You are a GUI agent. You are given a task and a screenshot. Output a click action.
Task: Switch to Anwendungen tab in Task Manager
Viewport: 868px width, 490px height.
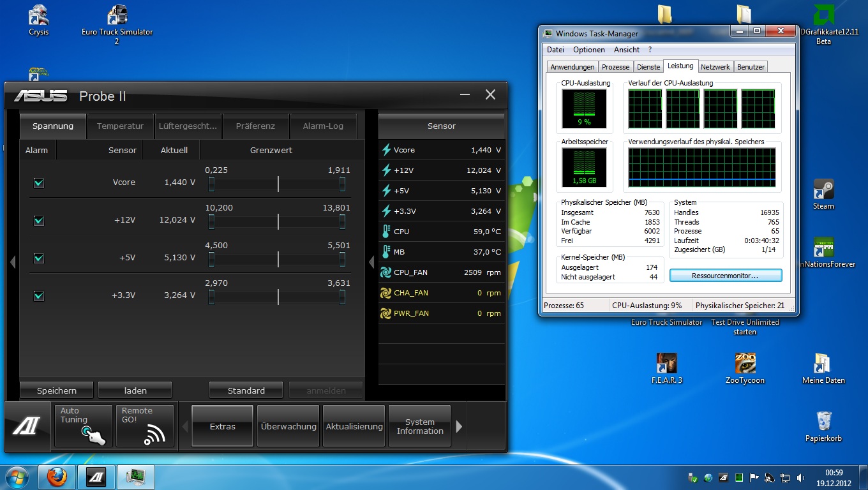572,67
